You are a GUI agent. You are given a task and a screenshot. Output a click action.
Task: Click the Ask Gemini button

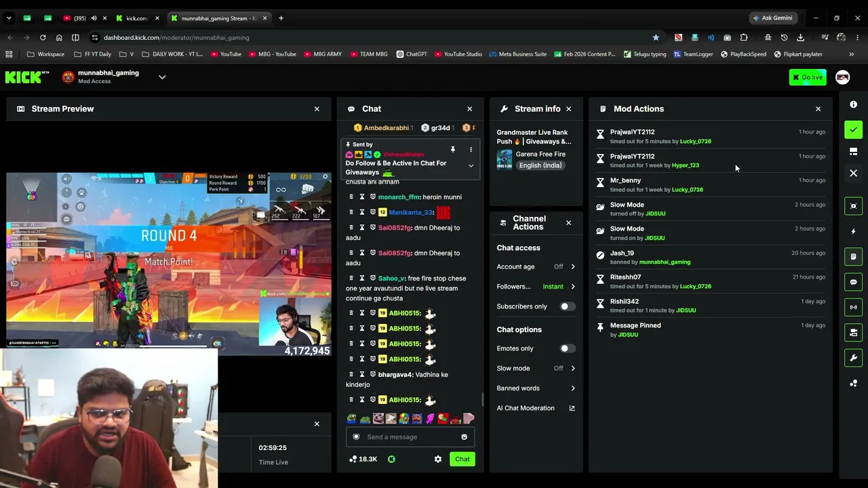(772, 18)
